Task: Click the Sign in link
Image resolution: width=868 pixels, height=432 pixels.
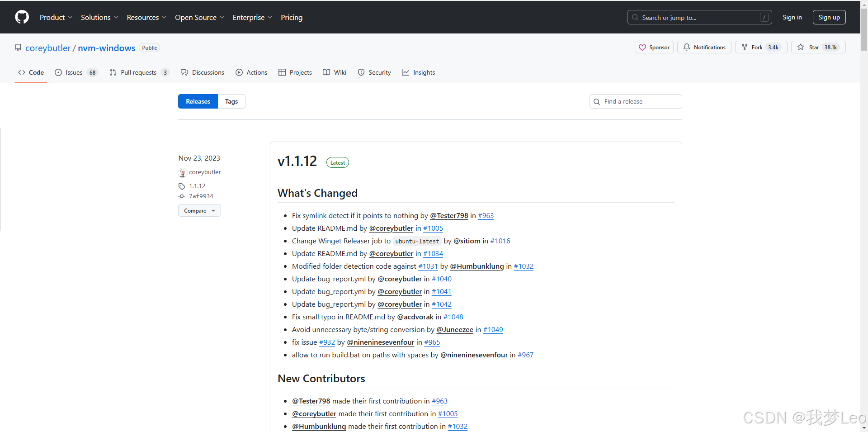Action: pos(792,17)
